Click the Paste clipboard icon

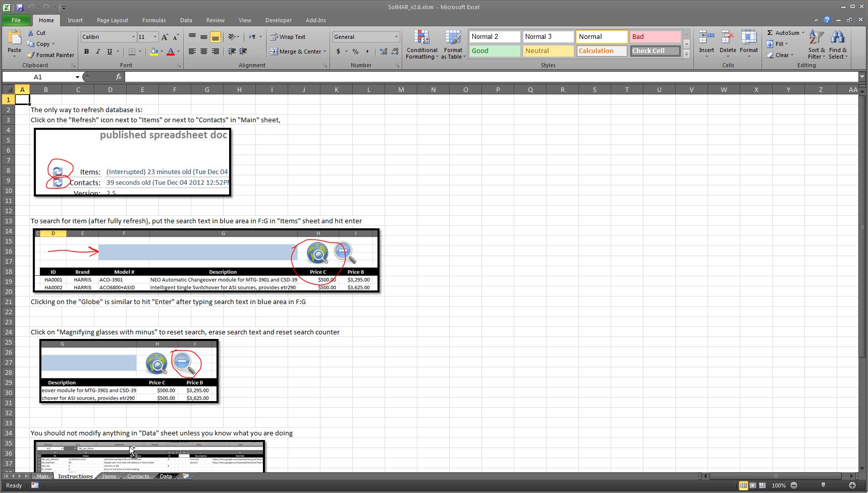point(15,37)
